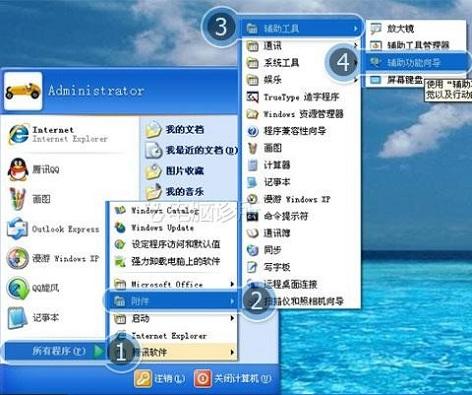Open 设定程序访问和默认值 entry
Screen dimensions: 472x395
pos(167,244)
